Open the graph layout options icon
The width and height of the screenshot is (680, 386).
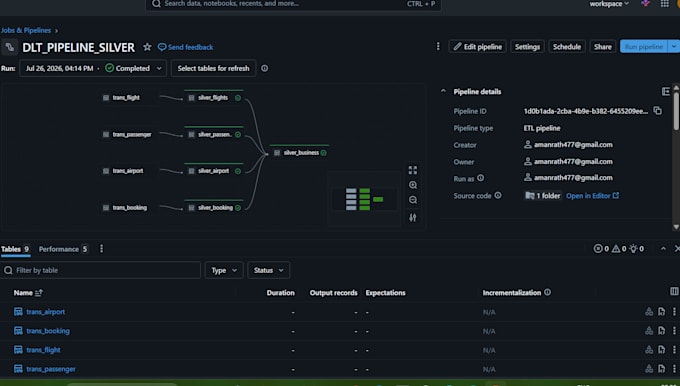pyautogui.click(x=413, y=218)
